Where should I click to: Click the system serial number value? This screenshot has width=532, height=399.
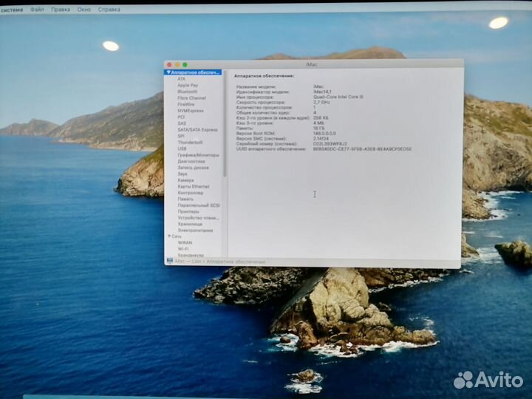(x=330, y=144)
